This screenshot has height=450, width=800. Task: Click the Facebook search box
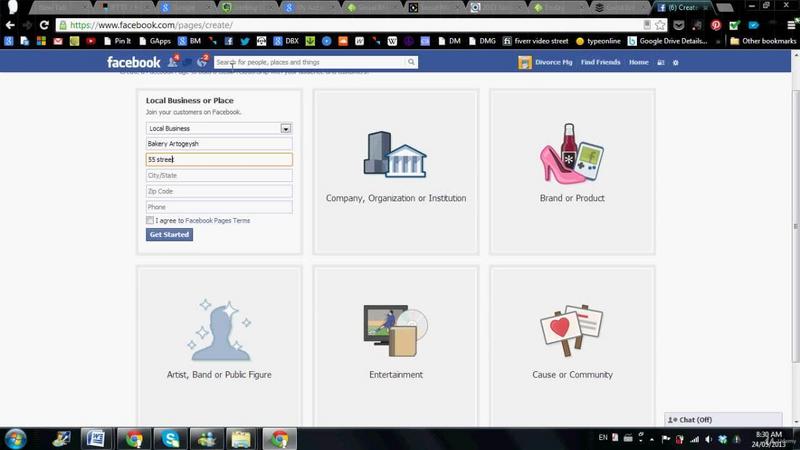click(310, 62)
